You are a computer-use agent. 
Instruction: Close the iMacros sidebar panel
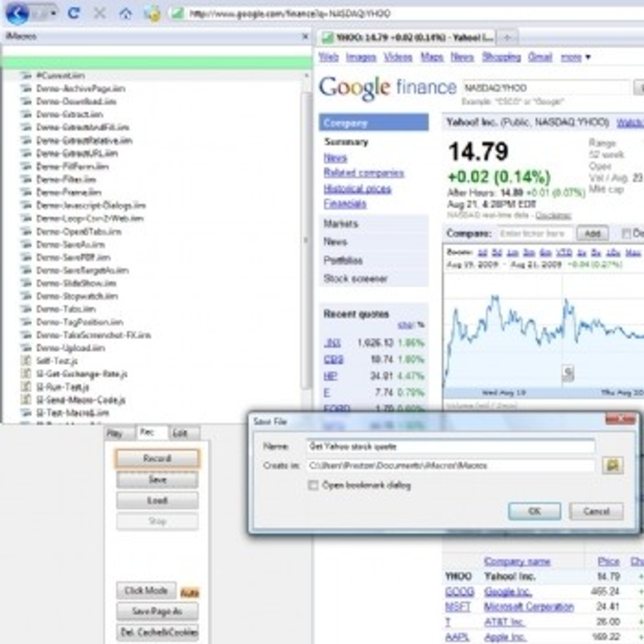click(305, 37)
